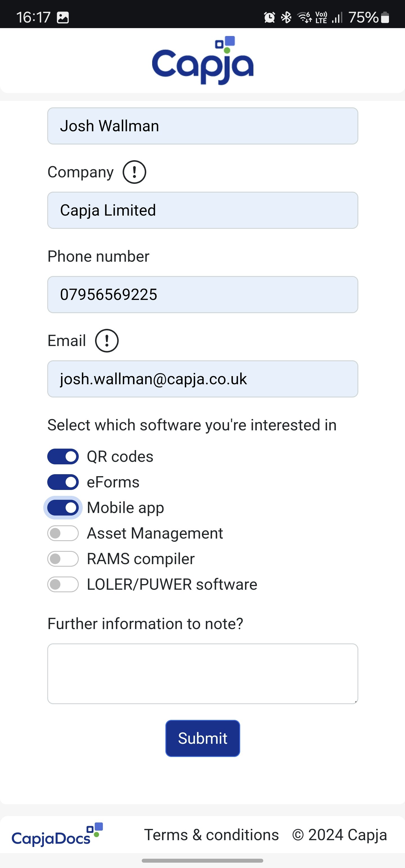Tap the Bluetooth status icon
The height and width of the screenshot is (868, 405).
click(x=286, y=17)
